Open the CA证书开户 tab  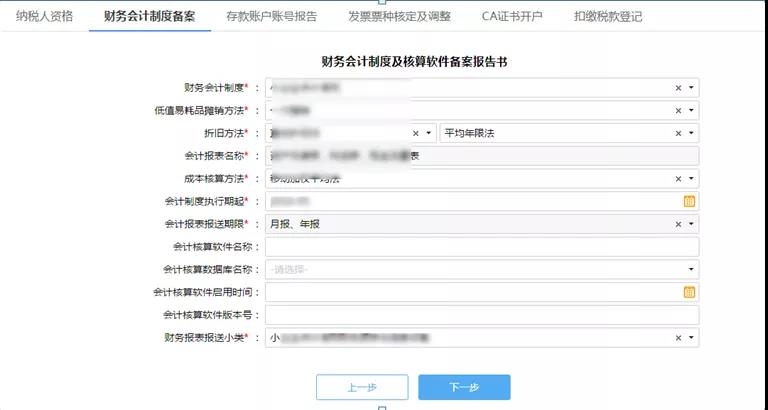click(512, 16)
